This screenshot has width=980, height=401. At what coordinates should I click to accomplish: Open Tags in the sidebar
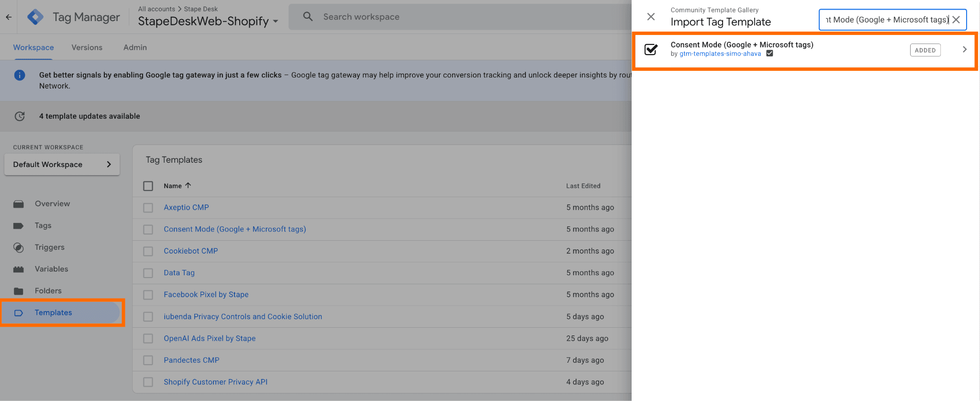(43, 225)
